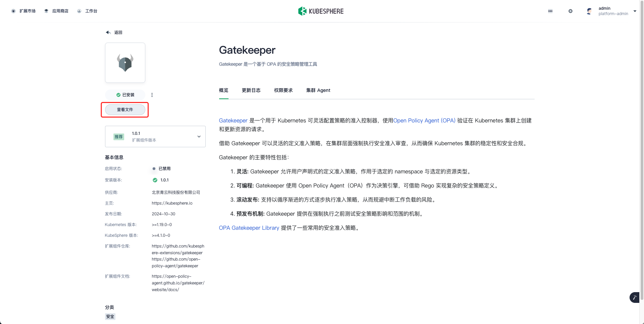Click the 已禁用 disabled status value
644x324 pixels.
(164, 169)
